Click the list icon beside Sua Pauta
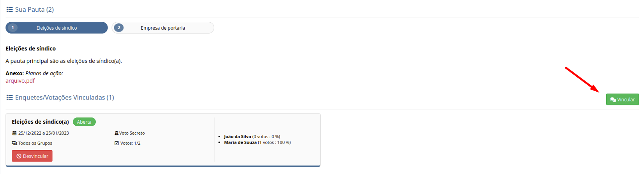 (9, 9)
